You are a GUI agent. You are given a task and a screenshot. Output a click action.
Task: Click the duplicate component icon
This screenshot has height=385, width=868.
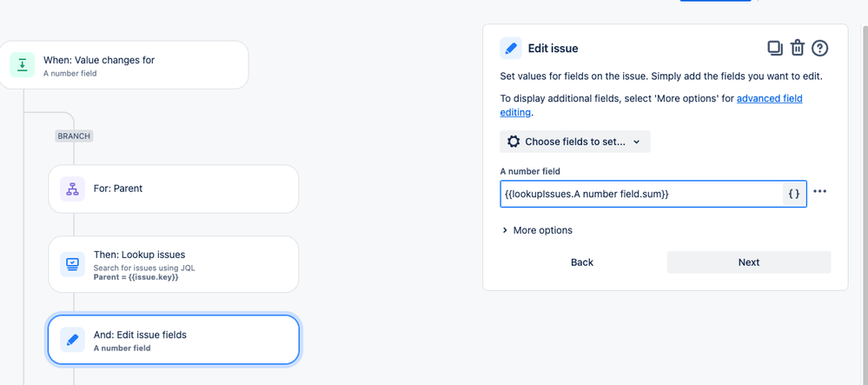(774, 48)
